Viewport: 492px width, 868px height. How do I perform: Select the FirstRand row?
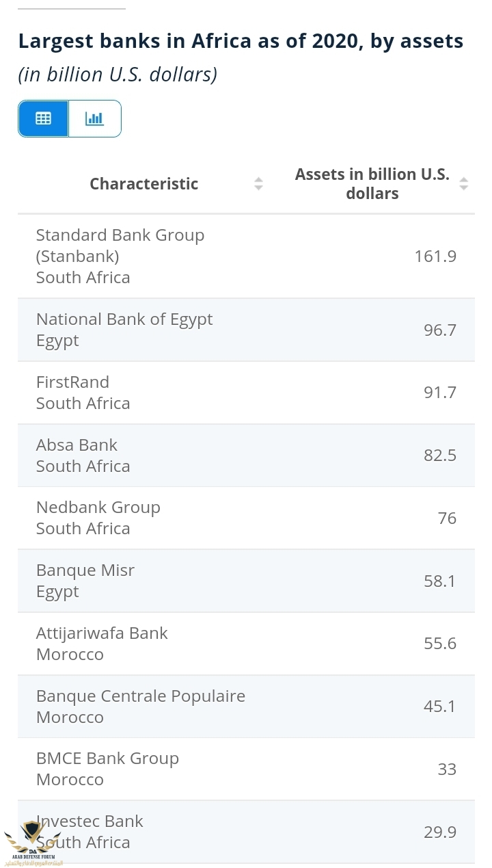246,393
